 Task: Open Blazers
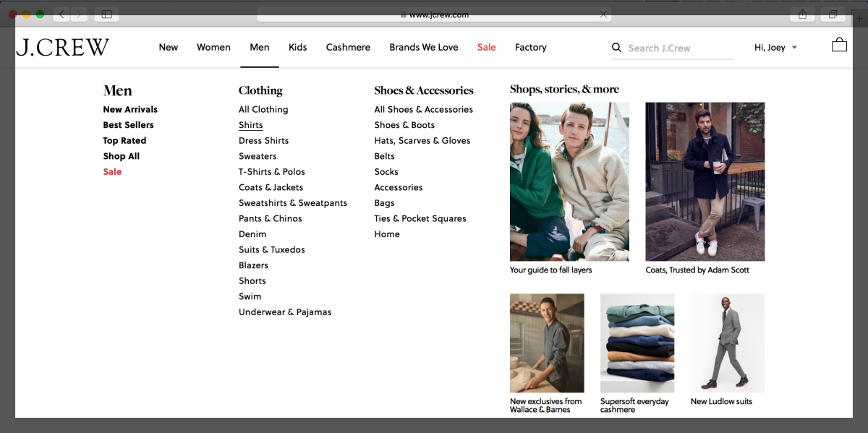(254, 265)
